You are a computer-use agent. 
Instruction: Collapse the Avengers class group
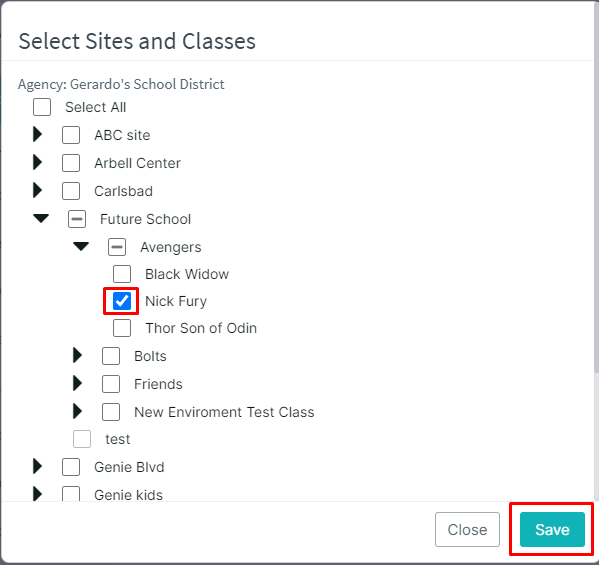coord(81,246)
